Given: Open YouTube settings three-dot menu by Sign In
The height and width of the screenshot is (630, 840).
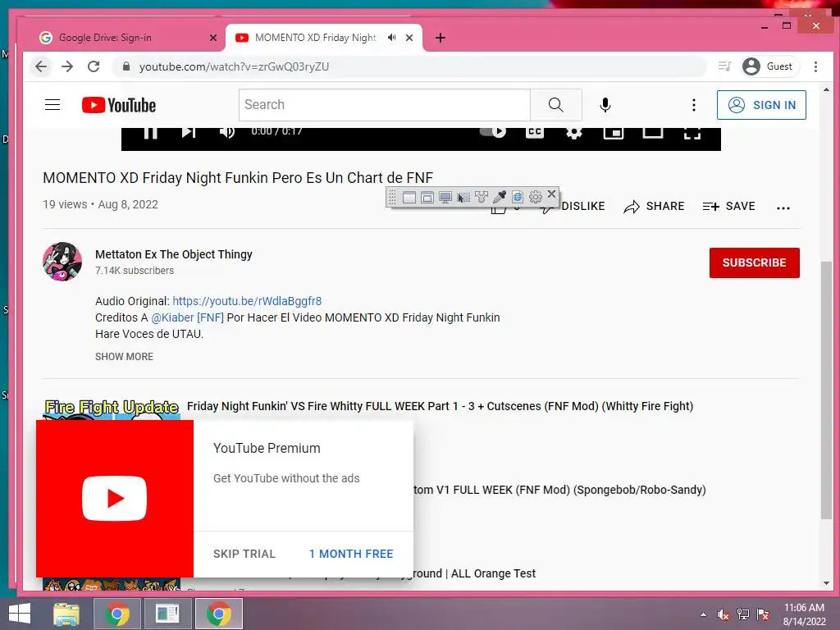Looking at the screenshot, I should click(694, 105).
